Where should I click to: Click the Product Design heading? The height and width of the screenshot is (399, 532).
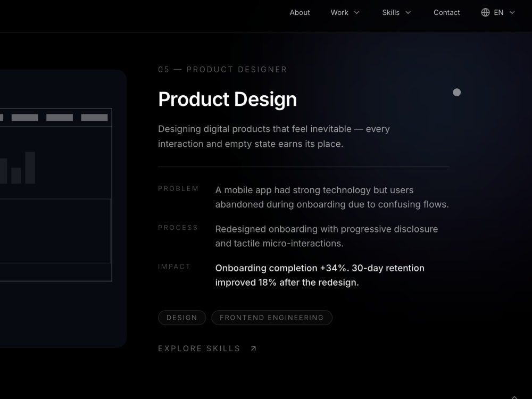227,99
